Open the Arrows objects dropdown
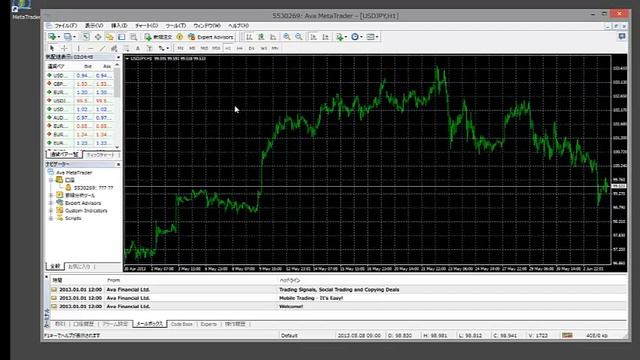640x360 pixels. (164, 48)
